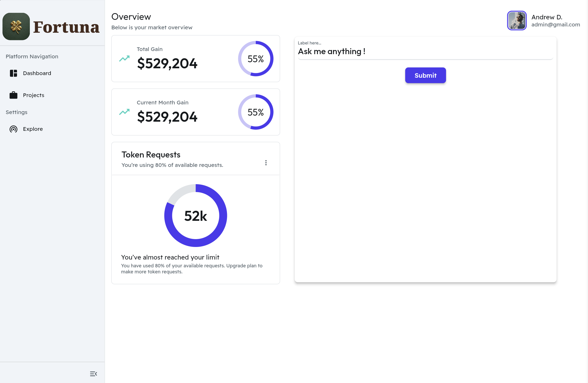This screenshot has height=383, width=588.
Task: Click the Token Requests card heading
Action: (151, 155)
